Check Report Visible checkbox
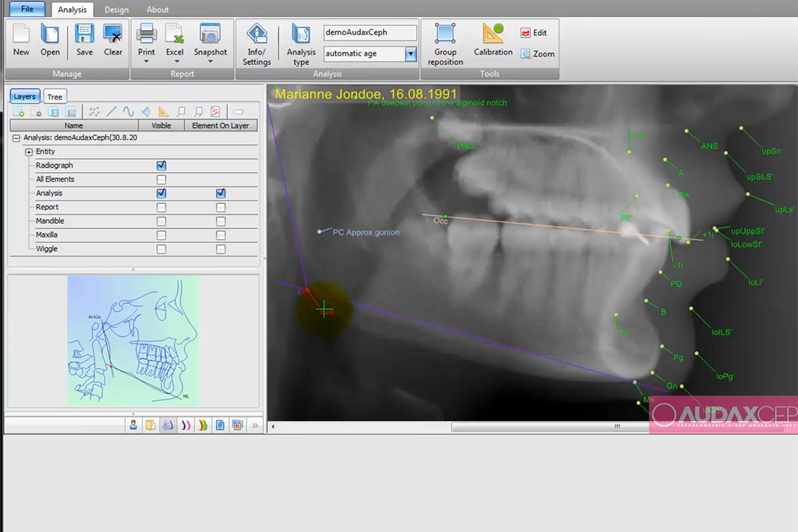The width and height of the screenshot is (798, 532). click(161, 207)
